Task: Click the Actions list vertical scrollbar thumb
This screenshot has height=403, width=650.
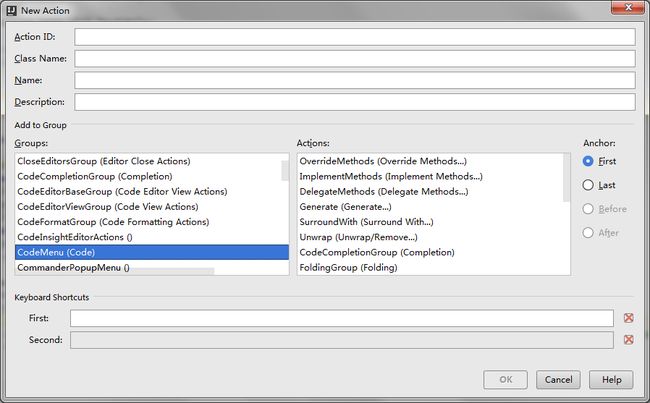Action: [x=567, y=178]
